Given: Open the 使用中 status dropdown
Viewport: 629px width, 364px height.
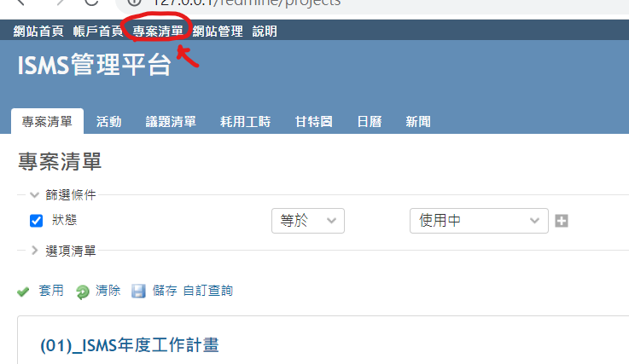Looking at the screenshot, I should click(x=479, y=221).
